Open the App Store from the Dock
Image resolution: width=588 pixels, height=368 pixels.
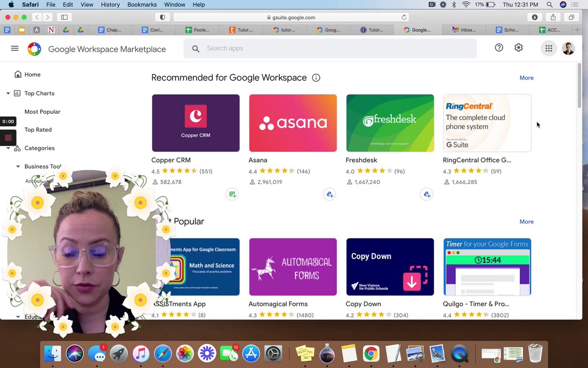[x=251, y=353]
